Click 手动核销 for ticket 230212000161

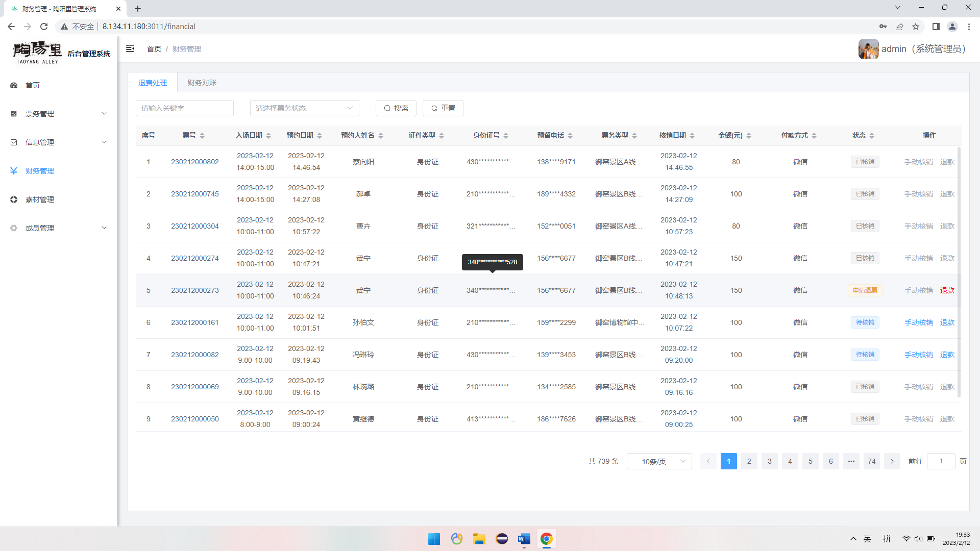(918, 322)
